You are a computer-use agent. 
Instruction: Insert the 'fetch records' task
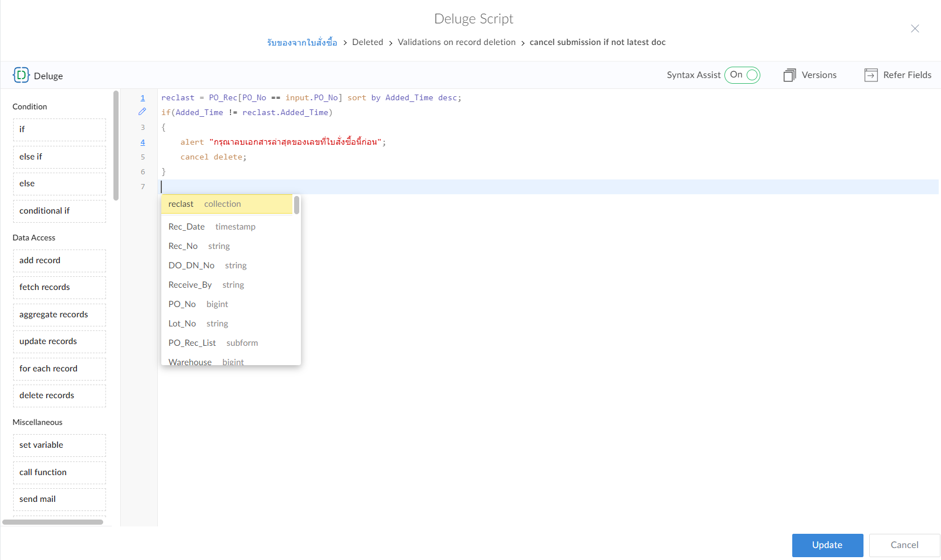coord(59,287)
